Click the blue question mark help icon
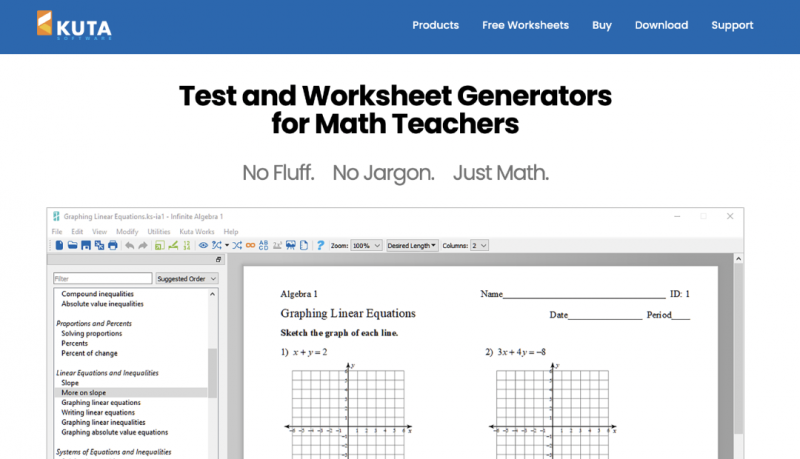 [320, 245]
